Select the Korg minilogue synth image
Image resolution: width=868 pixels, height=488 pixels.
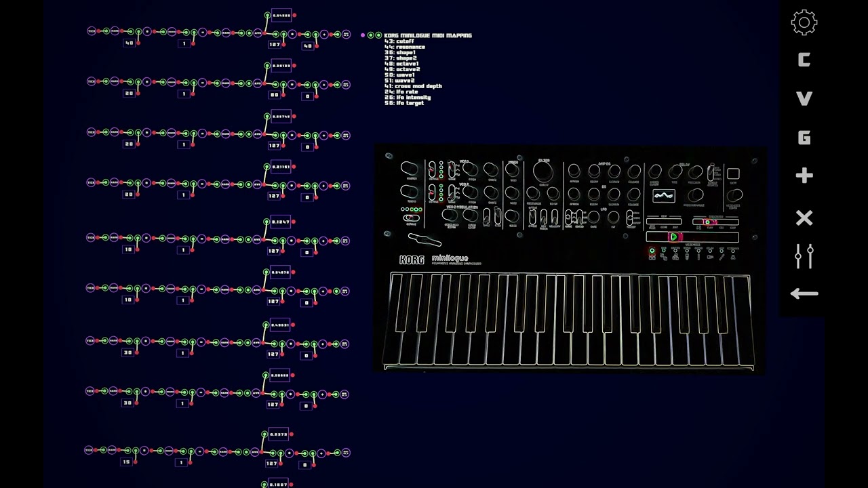point(570,260)
